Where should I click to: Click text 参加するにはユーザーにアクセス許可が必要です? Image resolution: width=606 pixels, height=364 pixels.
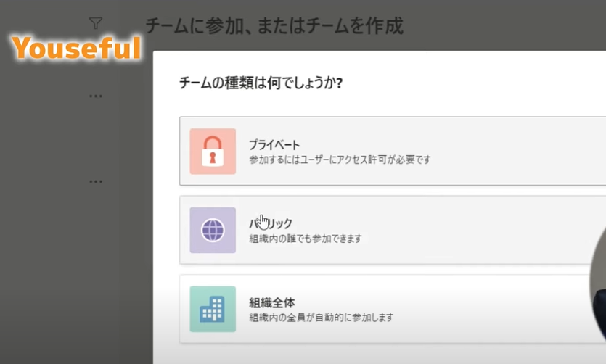pos(340,160)
